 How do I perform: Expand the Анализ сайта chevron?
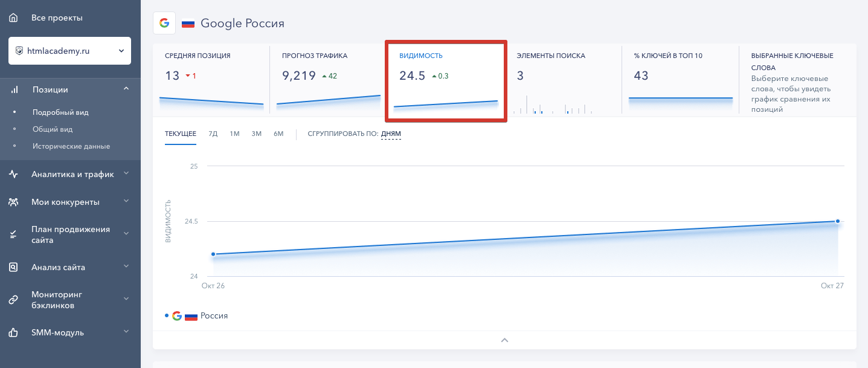126,266
